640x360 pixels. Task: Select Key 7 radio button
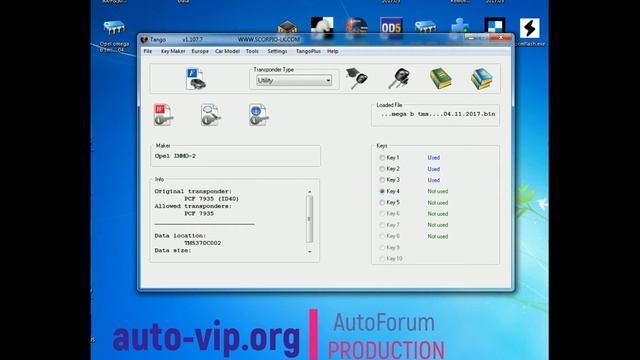[382, 225]
